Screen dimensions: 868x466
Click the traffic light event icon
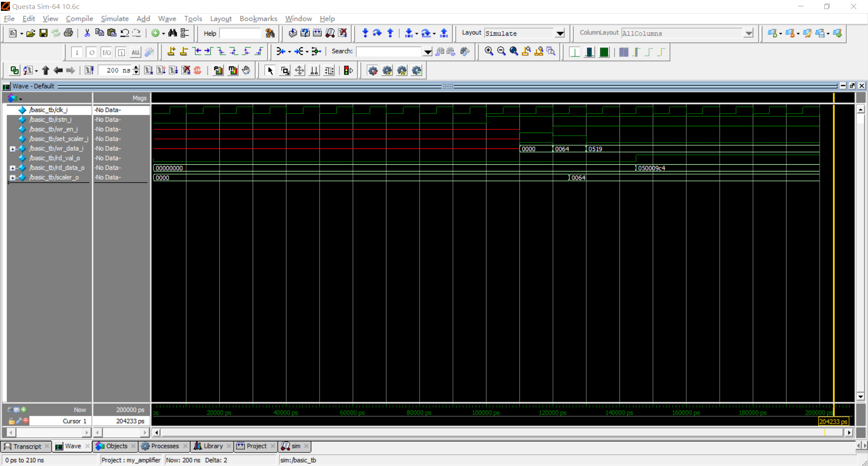click(x=348, y=70)
